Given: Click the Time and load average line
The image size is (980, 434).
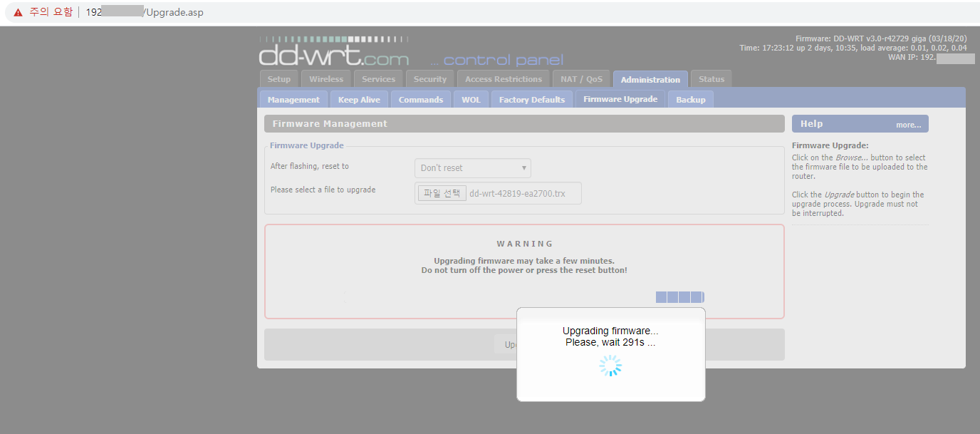Looking at the screenshot, I should point(853,48).
